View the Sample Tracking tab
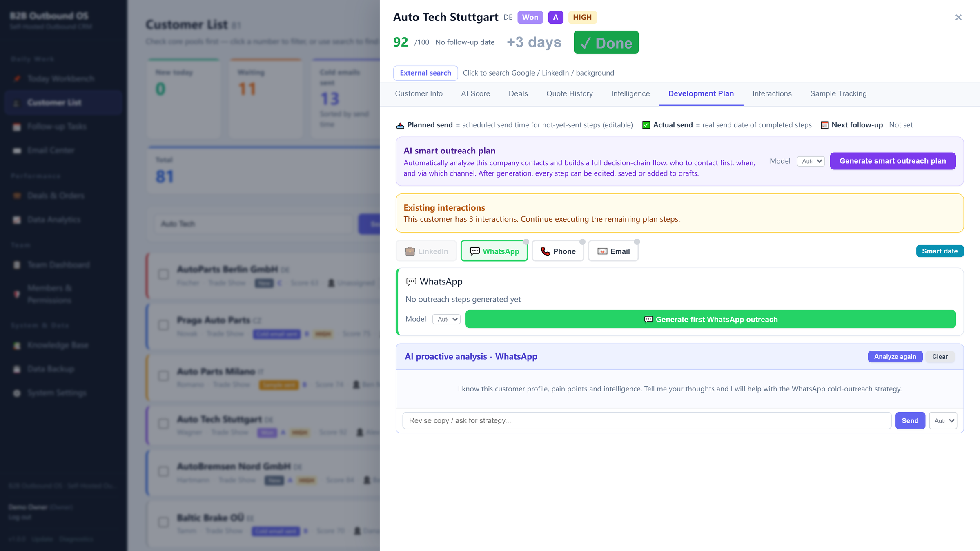This screenshot has height=551, width=980. [838, 93]
